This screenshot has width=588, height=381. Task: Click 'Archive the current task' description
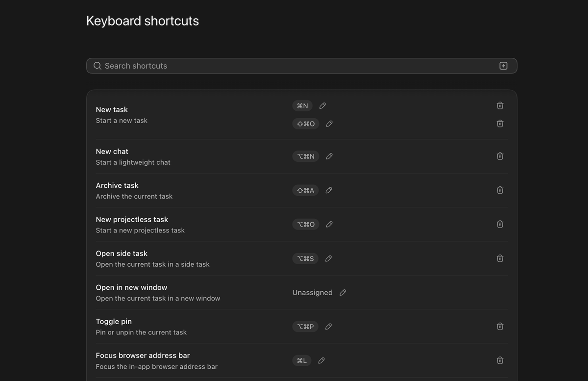pyautogui.click(x=134, y=196)
